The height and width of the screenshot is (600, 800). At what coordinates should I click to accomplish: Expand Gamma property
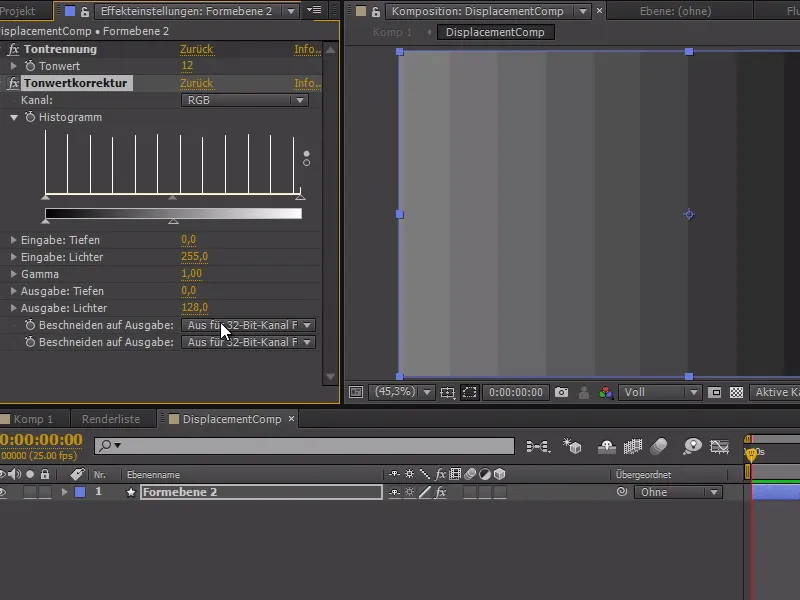click(x=14, y=274)
